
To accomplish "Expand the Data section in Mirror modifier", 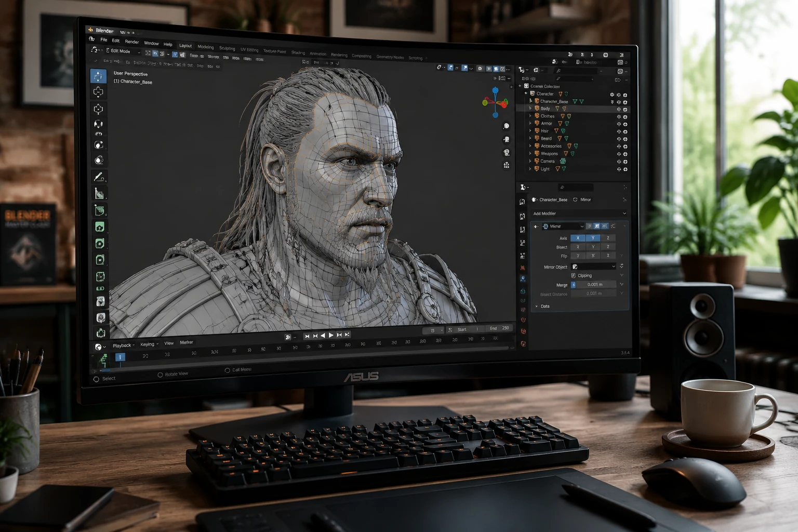I will (x=537, y=307).
